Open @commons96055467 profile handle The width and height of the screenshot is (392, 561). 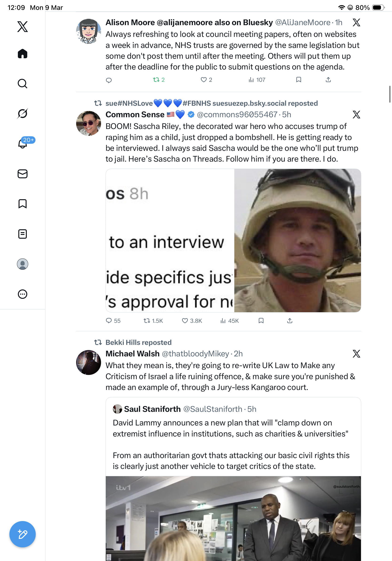(237, 114)
